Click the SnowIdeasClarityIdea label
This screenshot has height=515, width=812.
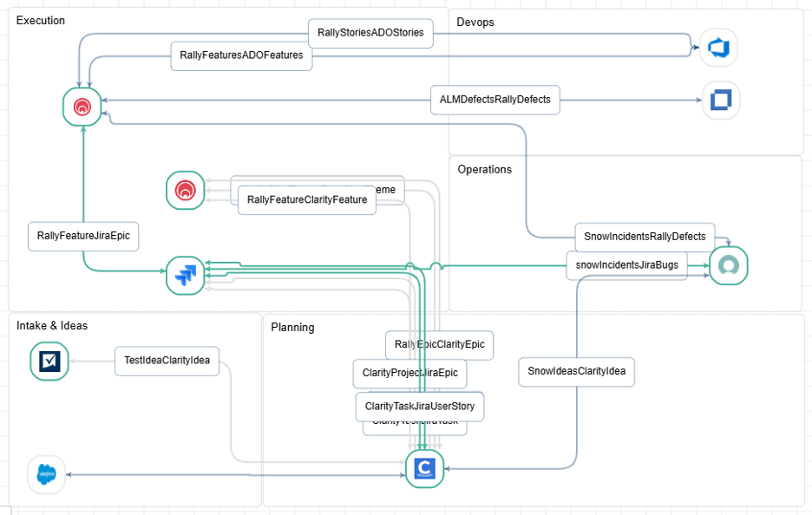[577, 372]
